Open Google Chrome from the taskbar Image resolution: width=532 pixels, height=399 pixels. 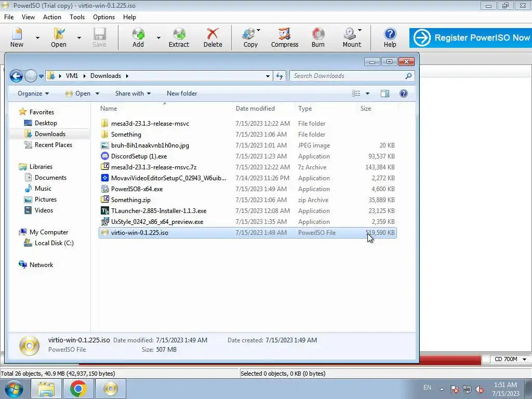[78, 389]
